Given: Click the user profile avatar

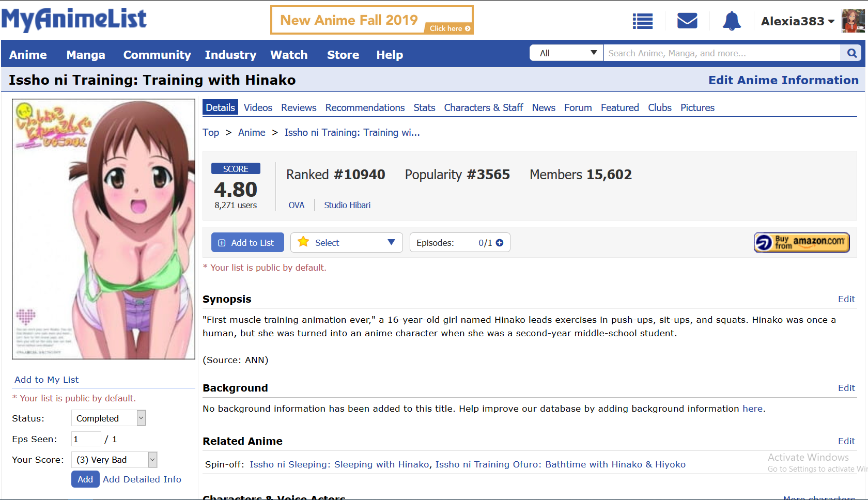Looking at the screenshot, I should (x=853, y=21).
